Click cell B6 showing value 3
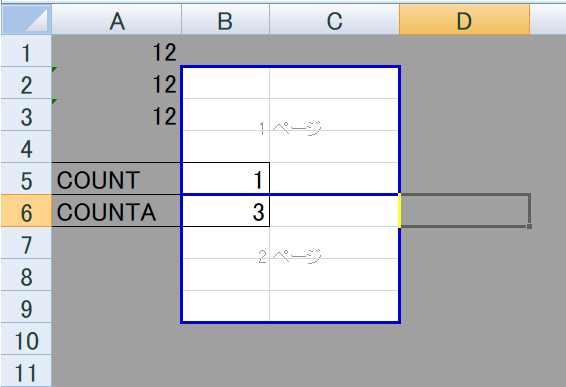This screenshot has width=566, height=387. tap(226, 211)
